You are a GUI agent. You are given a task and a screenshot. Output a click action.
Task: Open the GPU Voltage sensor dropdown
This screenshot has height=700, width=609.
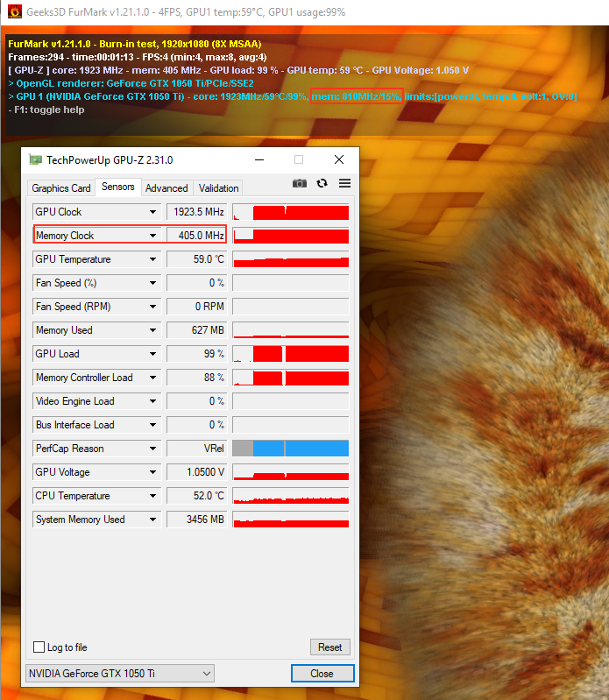pyautogui.click(x=152, y=472)
